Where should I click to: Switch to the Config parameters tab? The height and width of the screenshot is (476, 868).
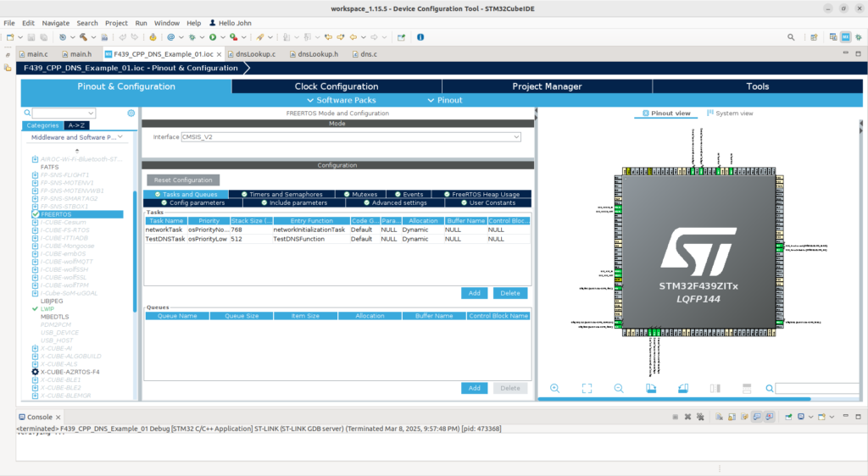pos(192,203)
